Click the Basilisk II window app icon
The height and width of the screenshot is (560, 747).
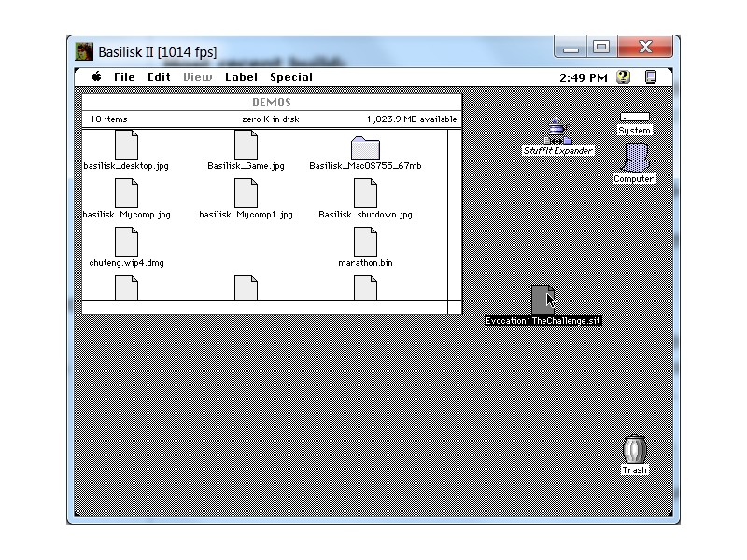[x=84, y=51]
